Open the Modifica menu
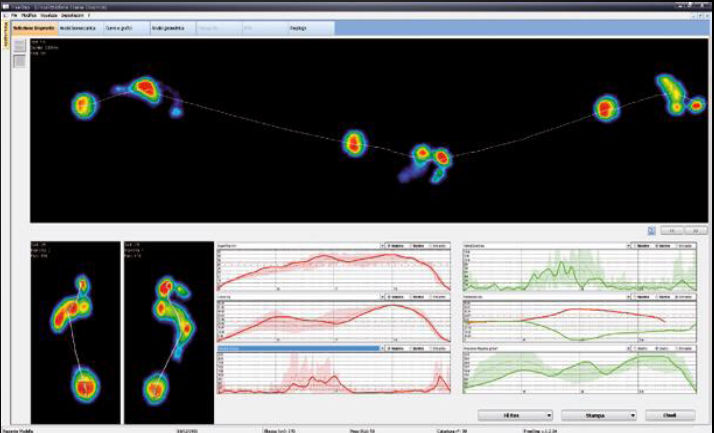Screen dimensions: 714x433 [29, 15]
